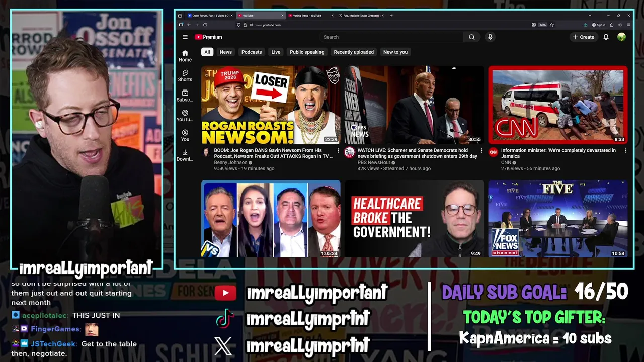Screen dimensions: 644x362
Task: Click the Create button
Action: (584, 37)
